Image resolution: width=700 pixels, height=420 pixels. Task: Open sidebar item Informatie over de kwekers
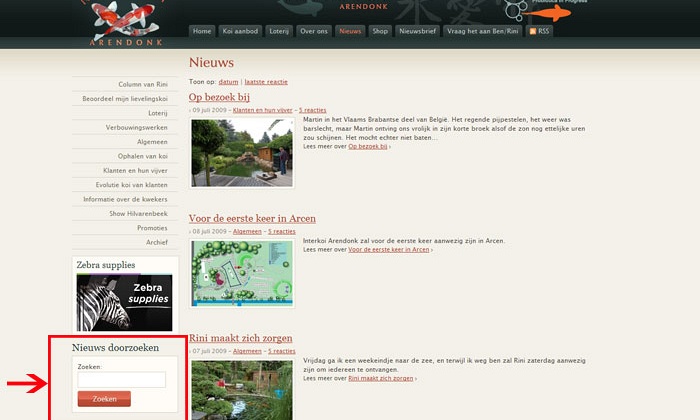(x=125, y=199)
